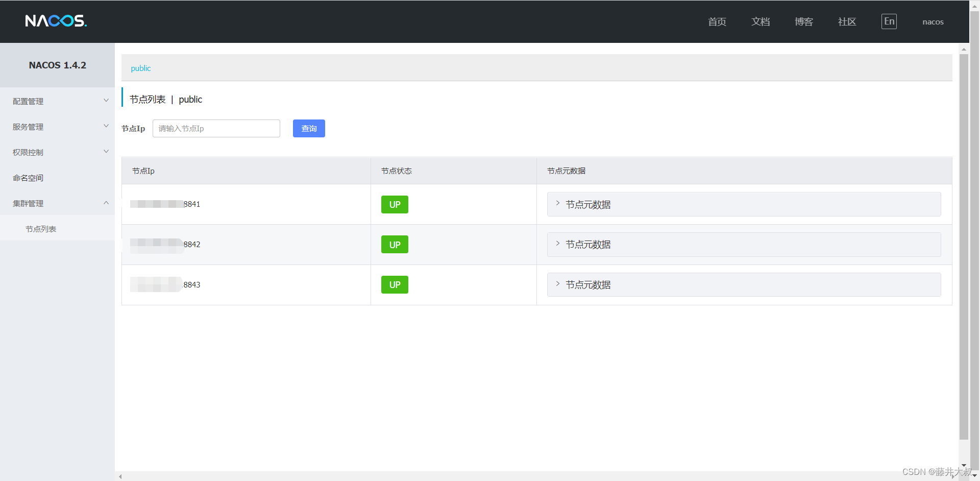This screenshot has height=481, width=980.
Task: Open the 社区 header link
Action: (x=847, y=21)
